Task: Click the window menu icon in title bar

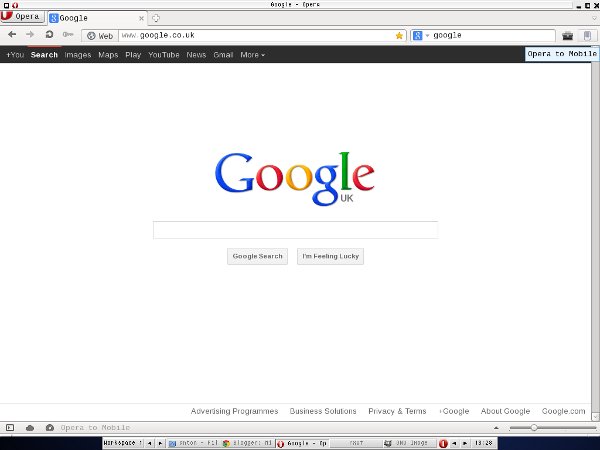Action: click(6, 5)
